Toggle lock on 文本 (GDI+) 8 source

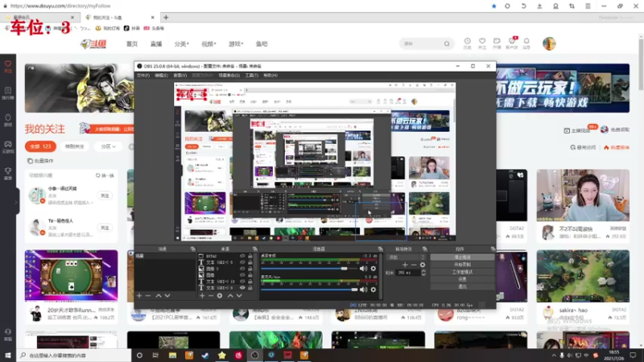point(250,288)
